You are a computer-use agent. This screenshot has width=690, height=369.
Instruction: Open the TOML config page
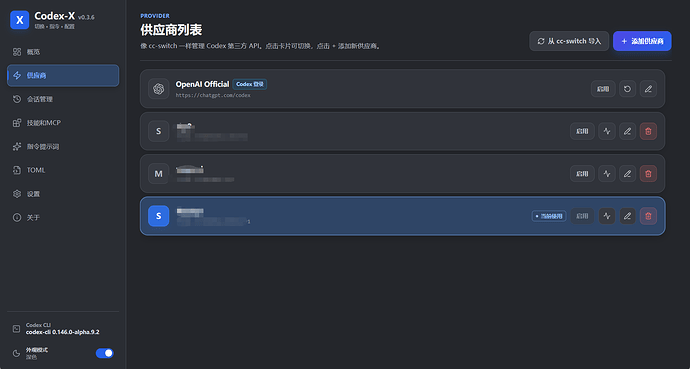[63, 170]
